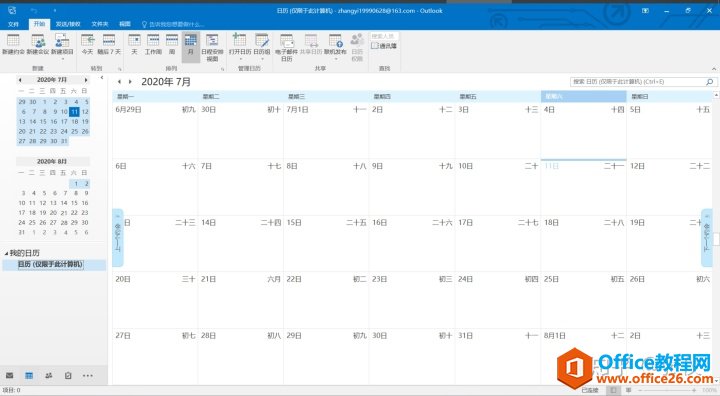Open the File (文件) tab
The height and width of the screenshot is (396, 720).
coord(13,24)
